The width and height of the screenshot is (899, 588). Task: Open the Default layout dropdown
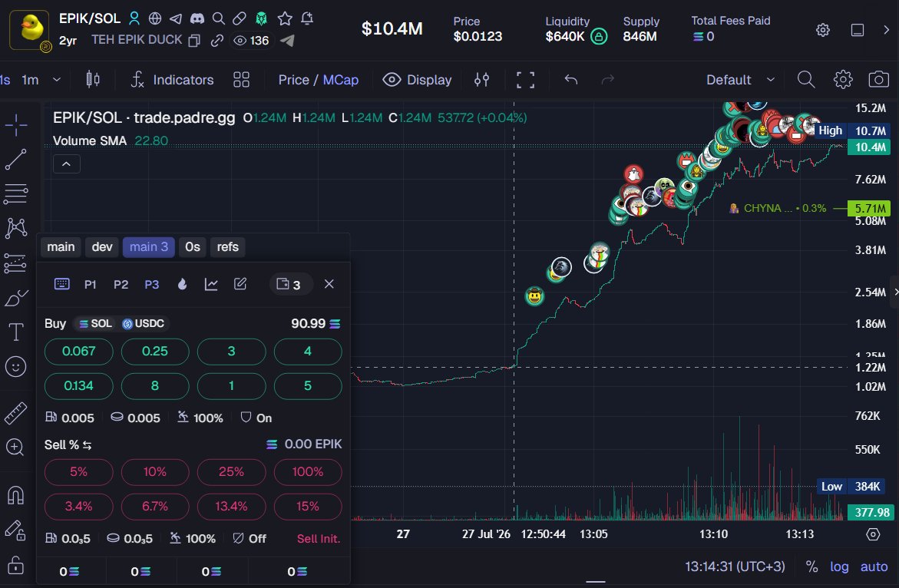point(740,80)
